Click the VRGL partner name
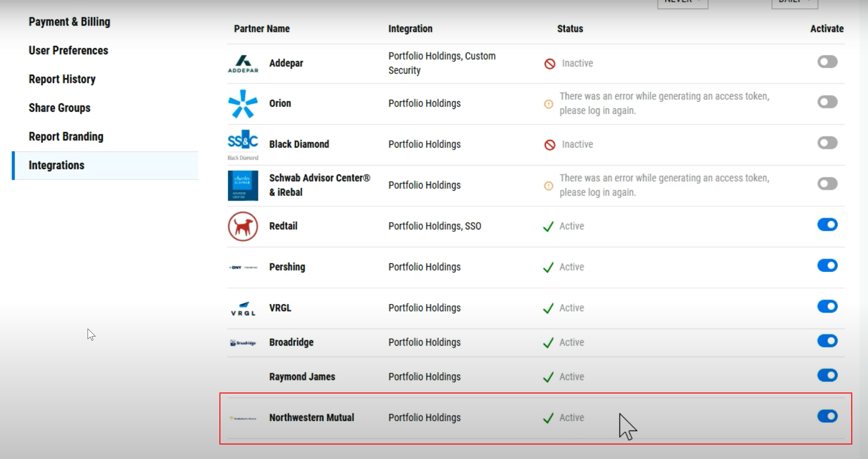Screen dimensions: 868x459 click(x=280, y=308)
